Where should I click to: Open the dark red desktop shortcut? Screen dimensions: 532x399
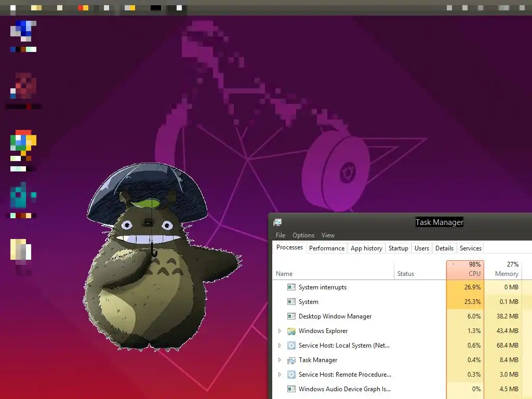(x=23, y=90)
